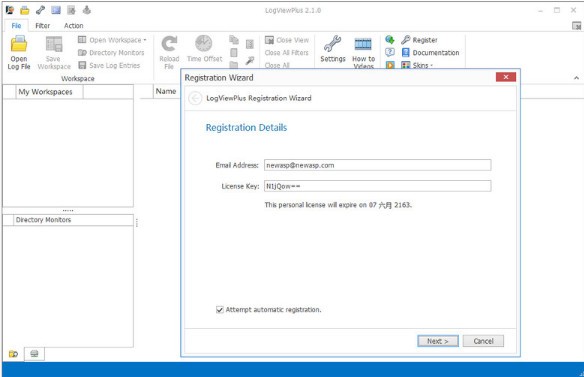Click Directory Monitors in the ribbon

coord(111,53)
